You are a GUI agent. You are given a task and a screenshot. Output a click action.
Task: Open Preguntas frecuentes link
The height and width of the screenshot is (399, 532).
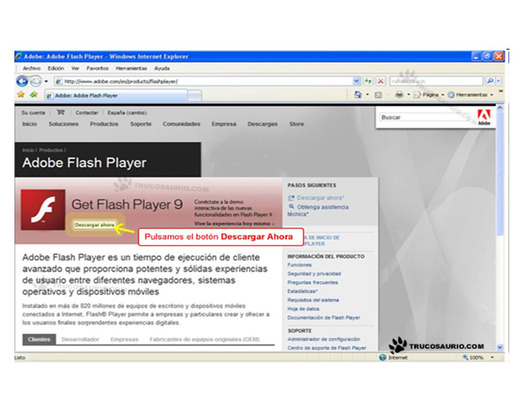[x=313, y=283]
